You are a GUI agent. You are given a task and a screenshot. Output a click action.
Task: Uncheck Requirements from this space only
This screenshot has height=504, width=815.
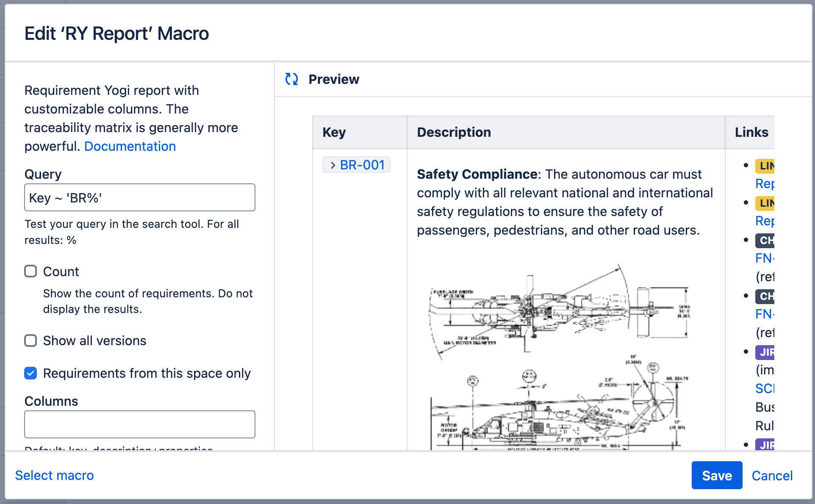(30, 373)
